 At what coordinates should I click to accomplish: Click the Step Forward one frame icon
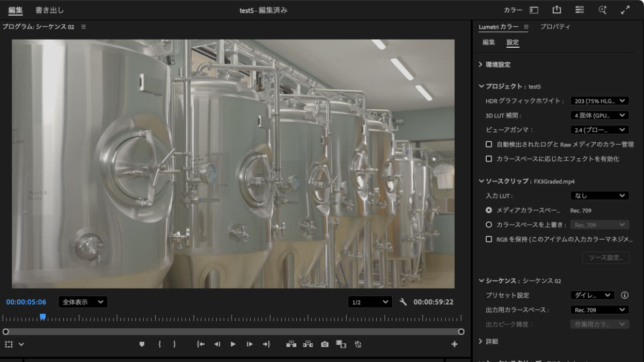pos(250,344)
